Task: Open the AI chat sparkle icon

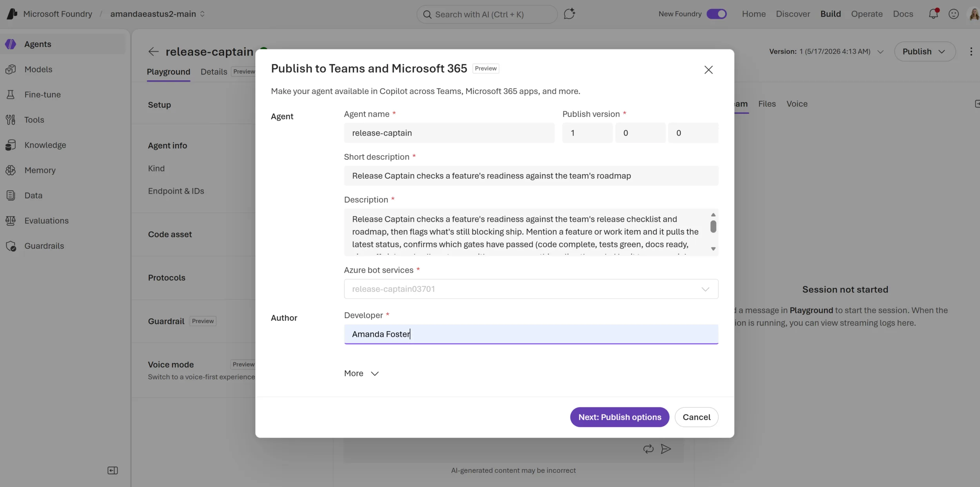Action: pos(569,14)
